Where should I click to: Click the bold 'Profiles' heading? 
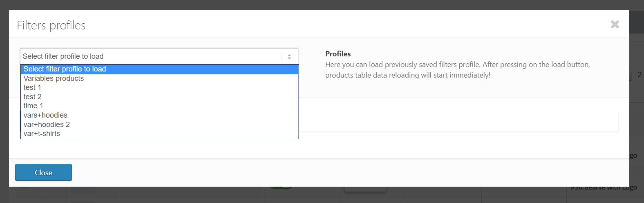pyautogui.click(x=338, y=54)
